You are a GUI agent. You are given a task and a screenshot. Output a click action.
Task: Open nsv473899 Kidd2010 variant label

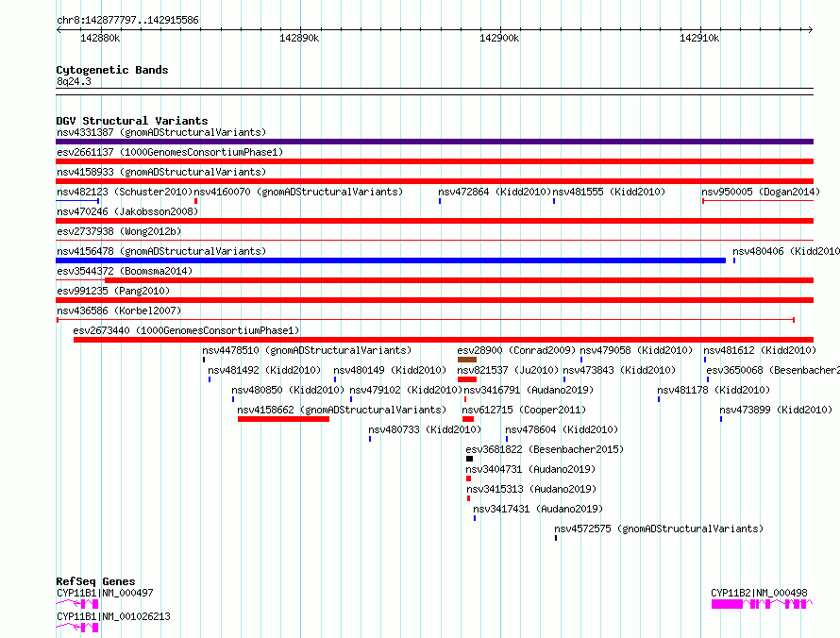click(776, 410)
